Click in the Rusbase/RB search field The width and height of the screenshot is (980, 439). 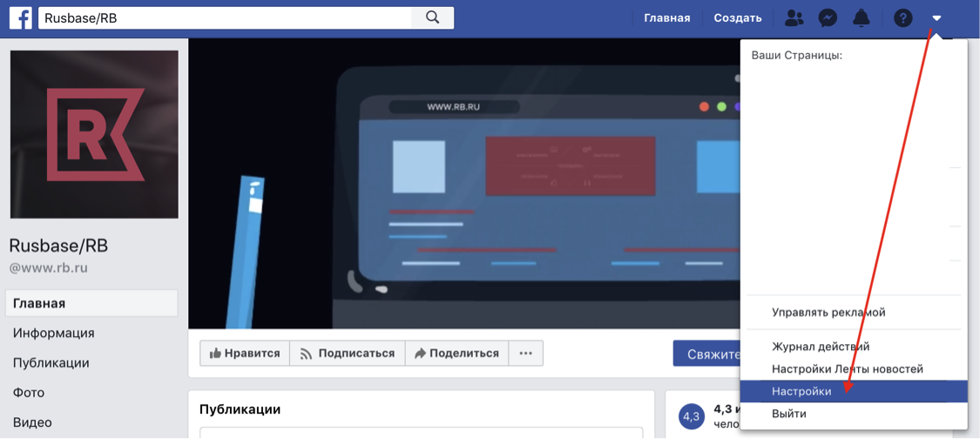point(225,18)
